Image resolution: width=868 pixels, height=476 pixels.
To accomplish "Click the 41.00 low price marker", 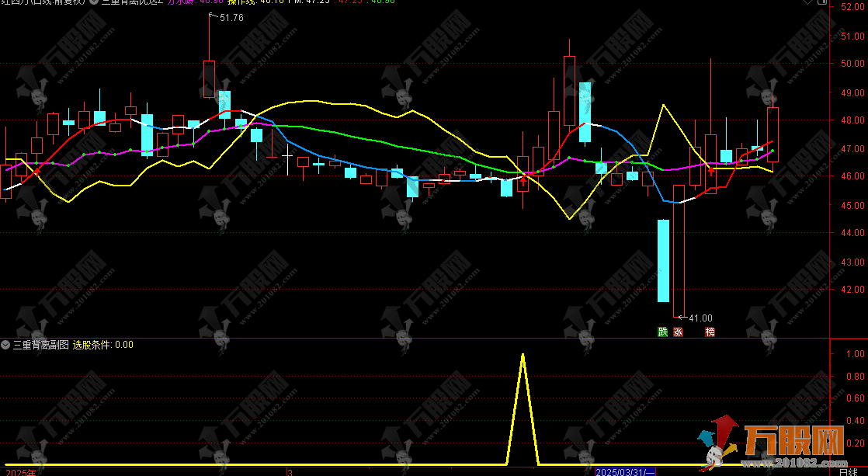I will pyautogui.click(x=700, y=318).
